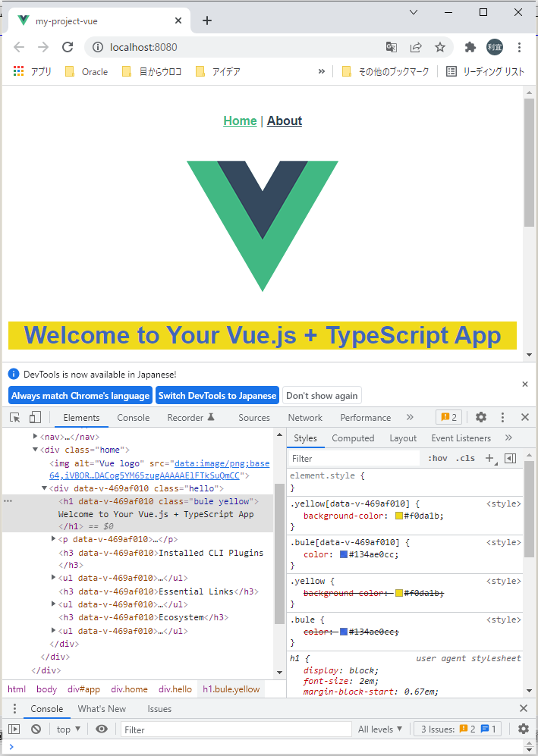
Task: Switch to the Recorder tab
Action: 190,418
